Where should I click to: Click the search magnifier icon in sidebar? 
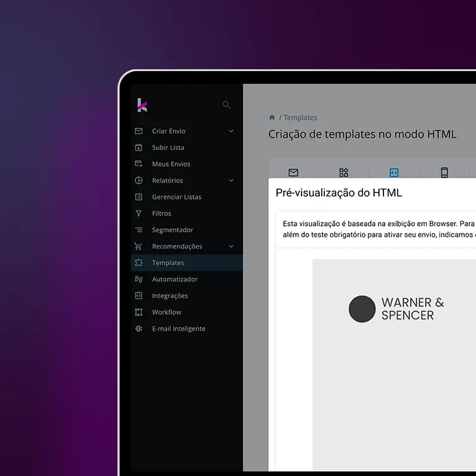227,105
